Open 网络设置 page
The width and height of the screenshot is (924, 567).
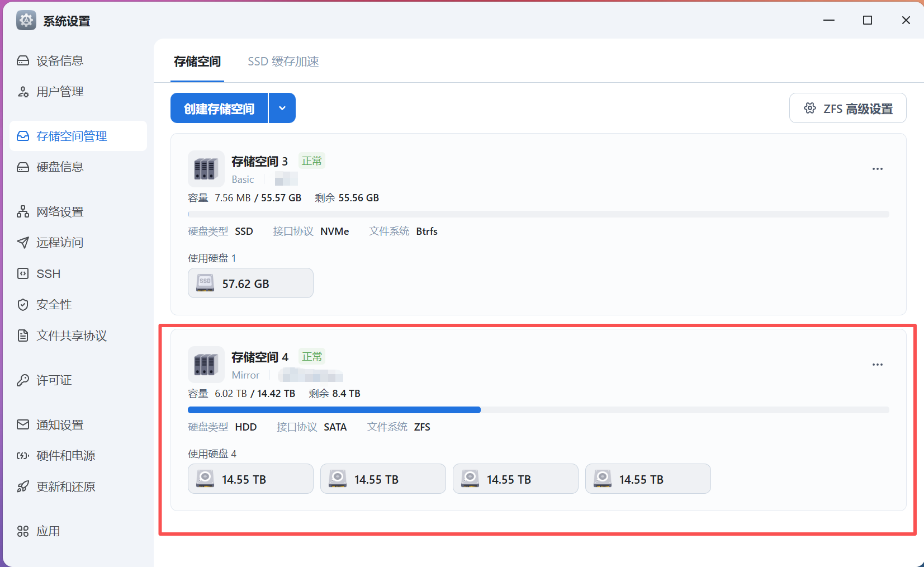(78, 212)
